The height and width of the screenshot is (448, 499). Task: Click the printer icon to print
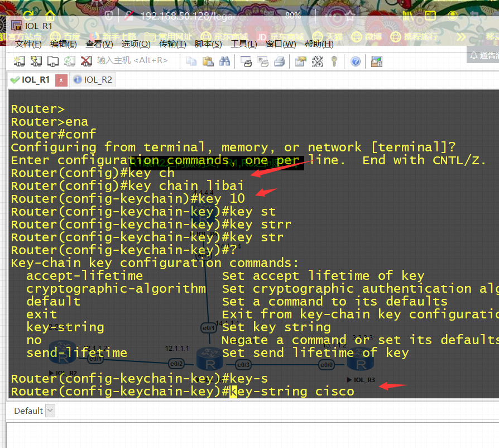tap(279, 61)
